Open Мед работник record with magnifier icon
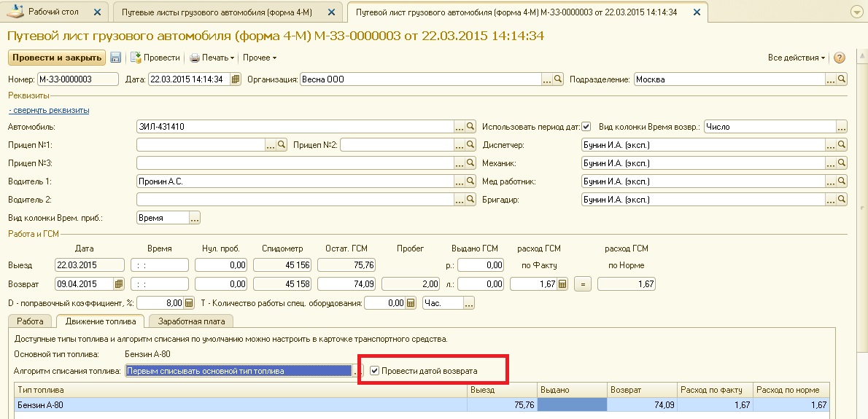868x419 pixels. pos(842,181)
